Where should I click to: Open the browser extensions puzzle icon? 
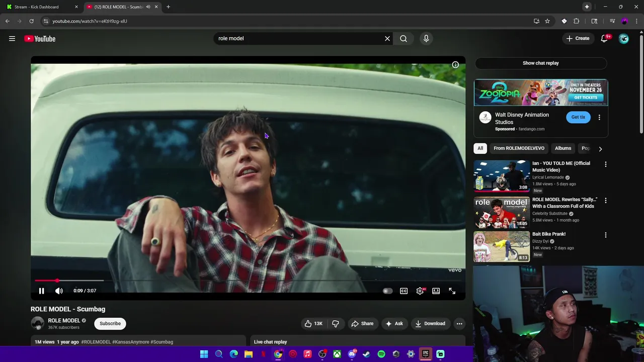pyautogui.click(x=577, y=21)
